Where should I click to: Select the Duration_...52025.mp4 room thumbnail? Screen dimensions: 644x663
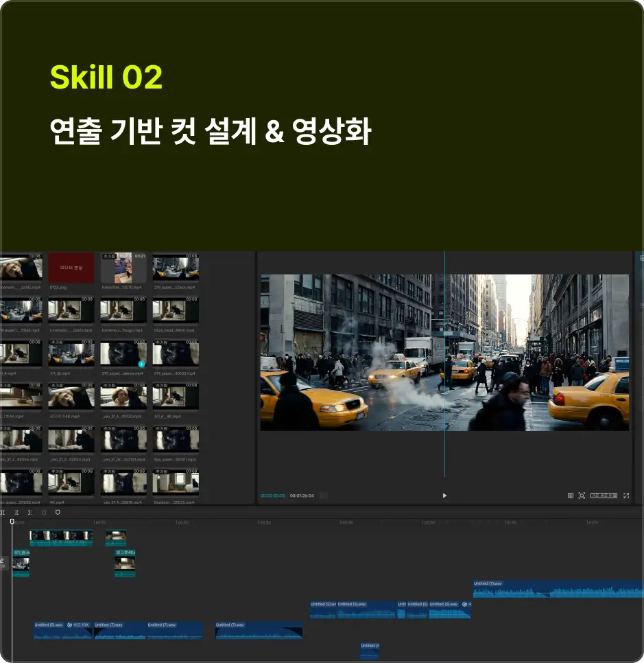176,482
